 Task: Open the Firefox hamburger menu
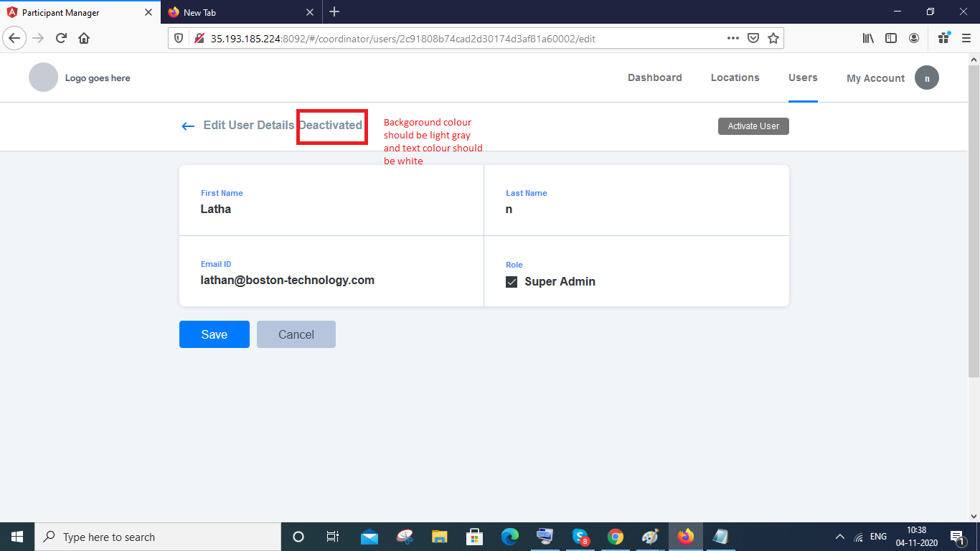(965, 38)
